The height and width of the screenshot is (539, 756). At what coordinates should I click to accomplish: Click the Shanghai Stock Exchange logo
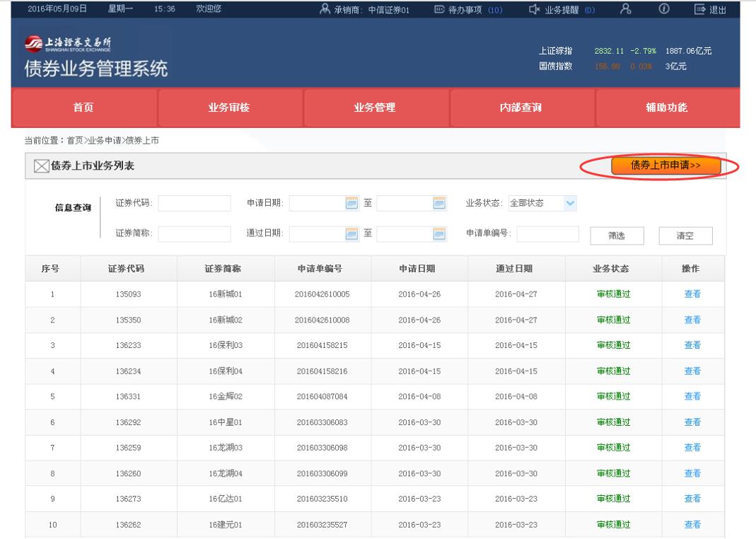click(x=67, y=44)
